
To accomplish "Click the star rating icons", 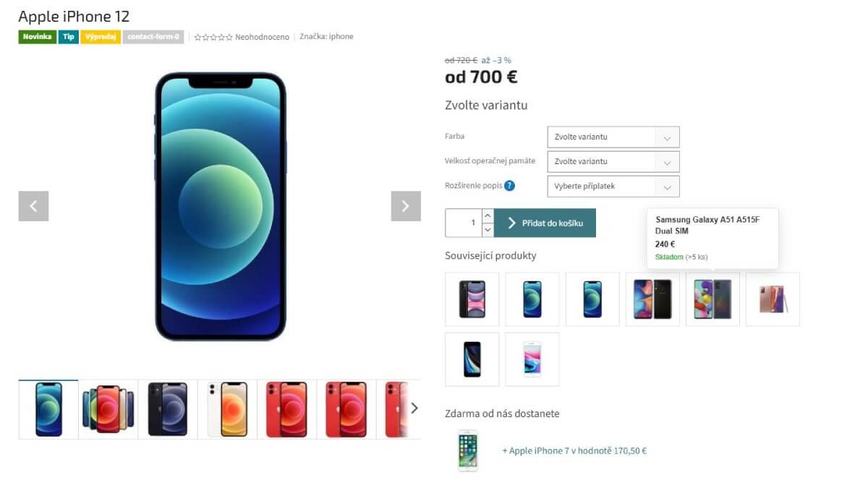I will point(213,37).
